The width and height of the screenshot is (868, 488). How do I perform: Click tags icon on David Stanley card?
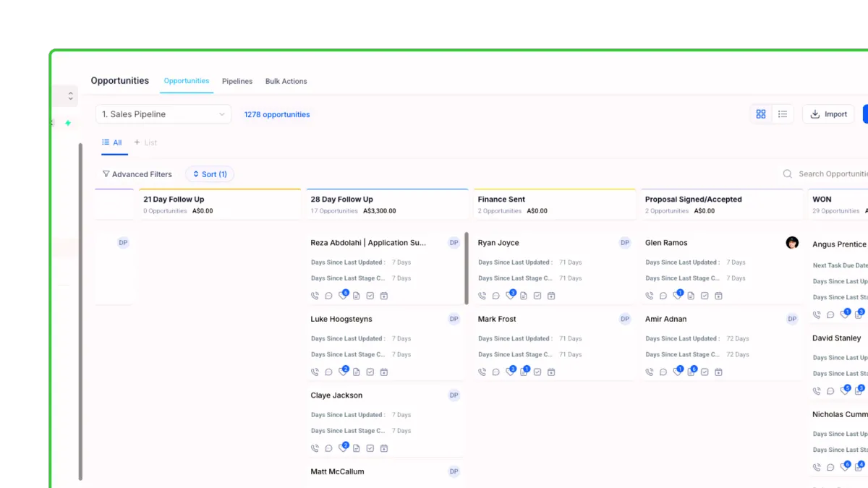point(845,390)
